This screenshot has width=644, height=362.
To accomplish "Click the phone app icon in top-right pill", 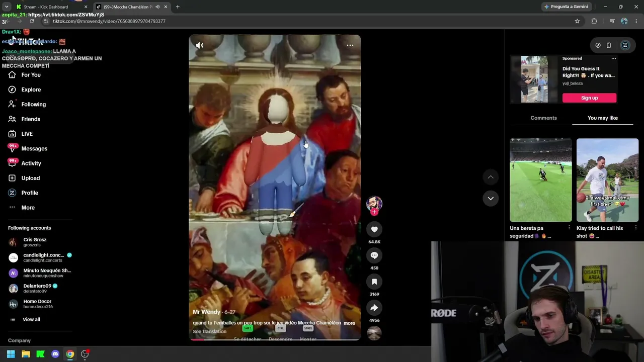I will click(x=609, y=45).
